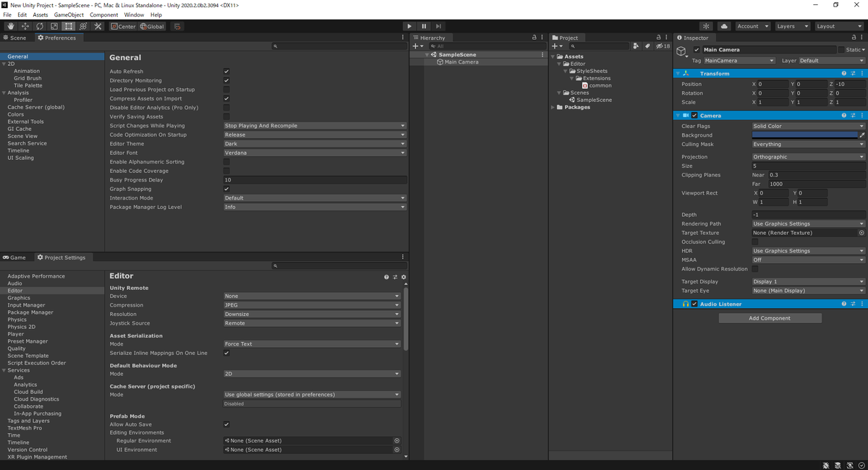The height and width of the screenshot is (470, 868).
Task: Open Transform component help icon
Action: pyautogui.click(x=843, y=74)
